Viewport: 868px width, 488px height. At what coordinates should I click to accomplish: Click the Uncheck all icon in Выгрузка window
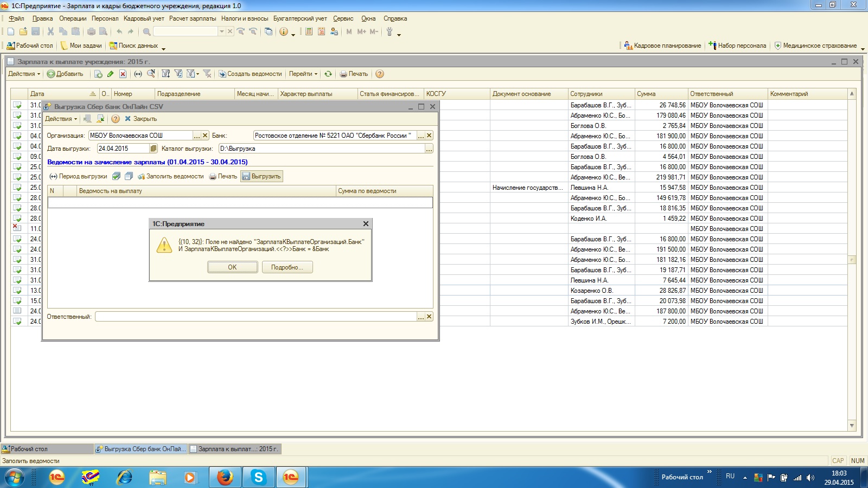(129, 176)
